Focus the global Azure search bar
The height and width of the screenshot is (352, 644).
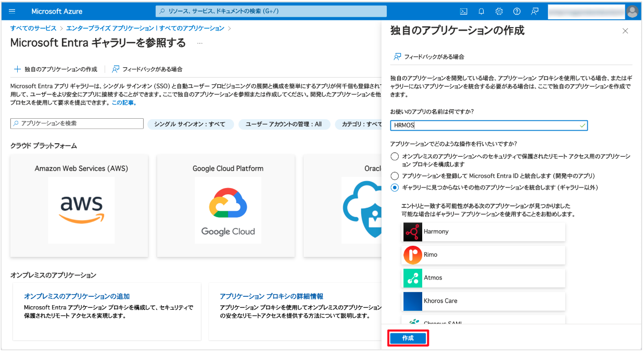coord(271,11)
